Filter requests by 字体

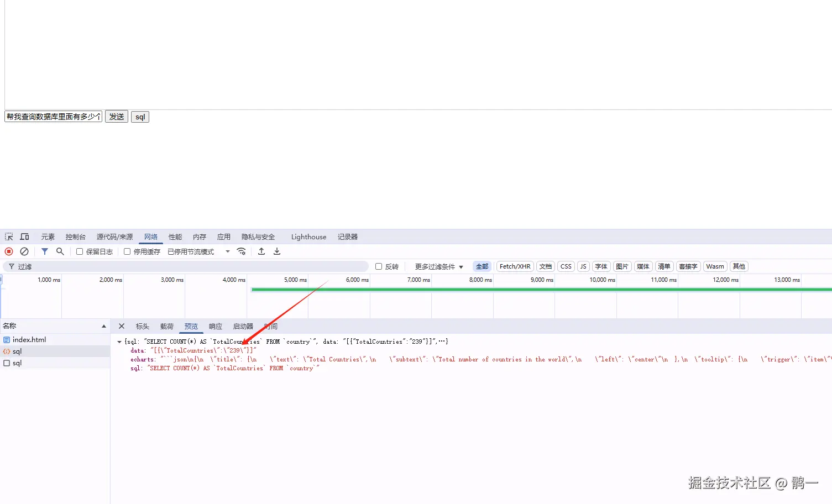click(601, 266)
